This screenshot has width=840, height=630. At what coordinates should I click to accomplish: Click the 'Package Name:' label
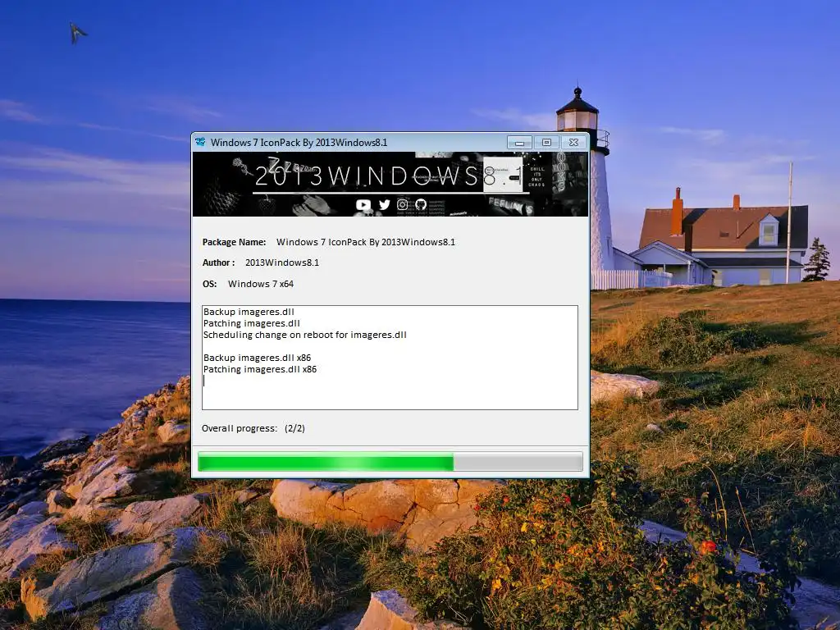[x=234, y=242]
